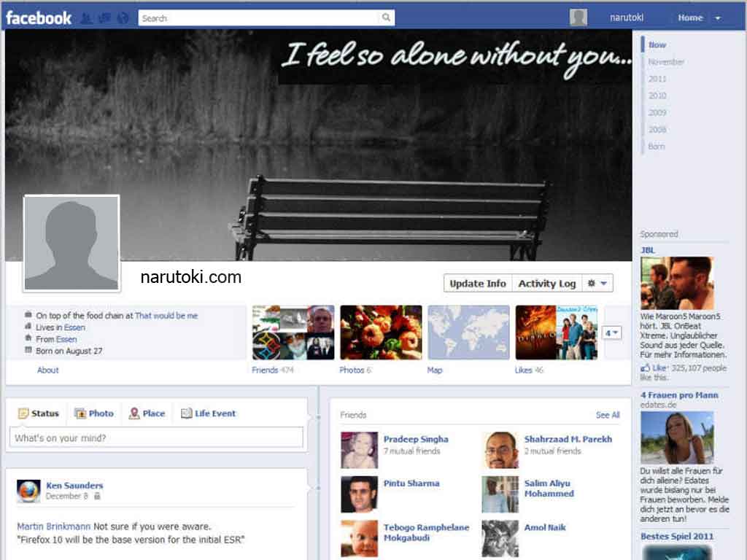Image resolution: width=747 pixels, height=560 pixels.
Task: Jump to Now on the timeline
Action: (x=657, y=44)
